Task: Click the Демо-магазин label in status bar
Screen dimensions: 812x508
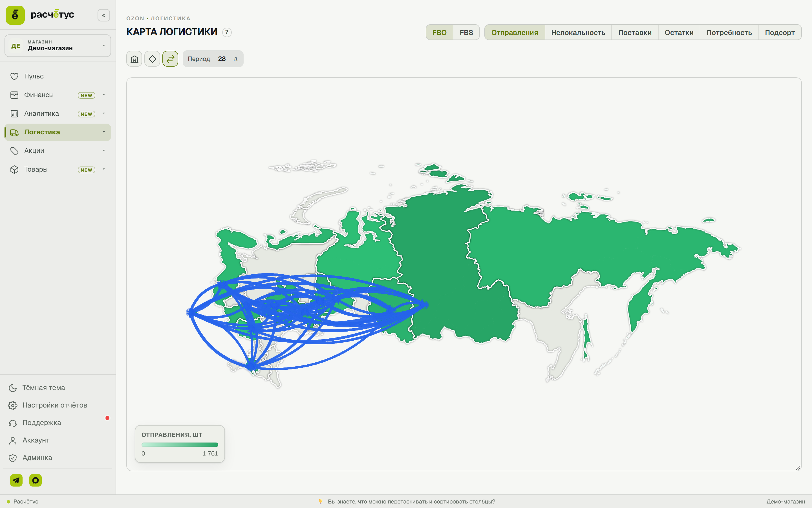Action: 785,502
